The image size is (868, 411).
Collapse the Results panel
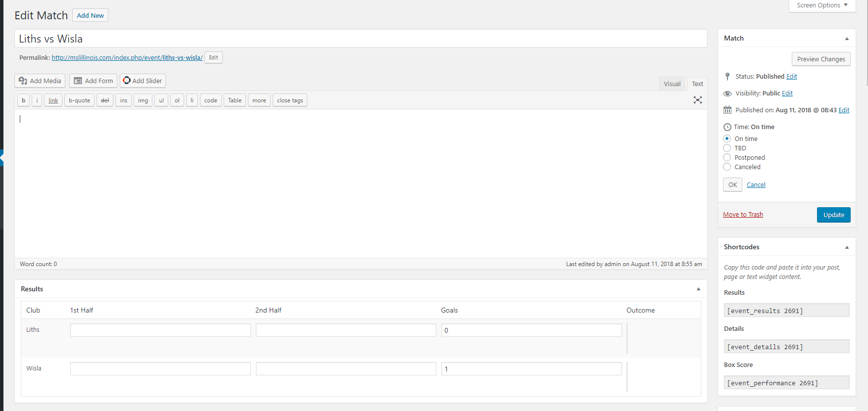pos(698,289)
